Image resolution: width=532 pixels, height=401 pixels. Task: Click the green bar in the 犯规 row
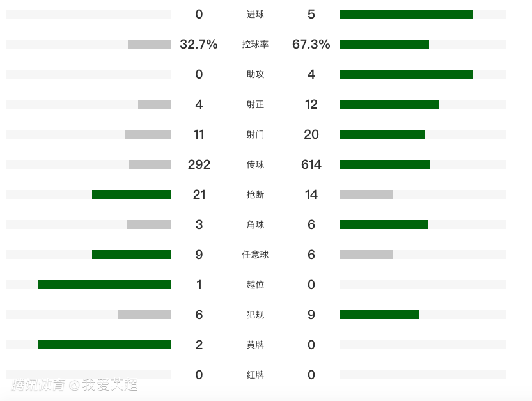click(x=379, y=315)
